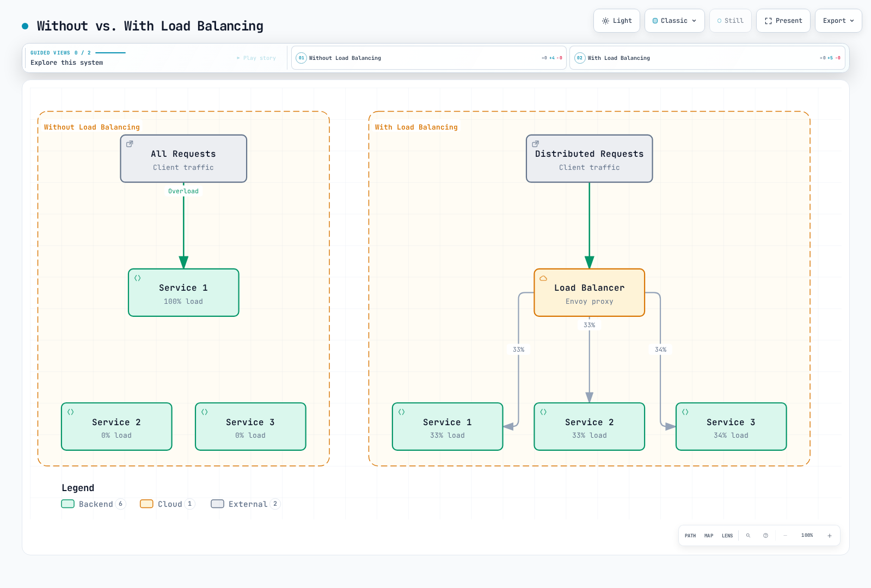Select the Load Balancer Envoy proxy node
871x588 pixels.
(590, 293)
